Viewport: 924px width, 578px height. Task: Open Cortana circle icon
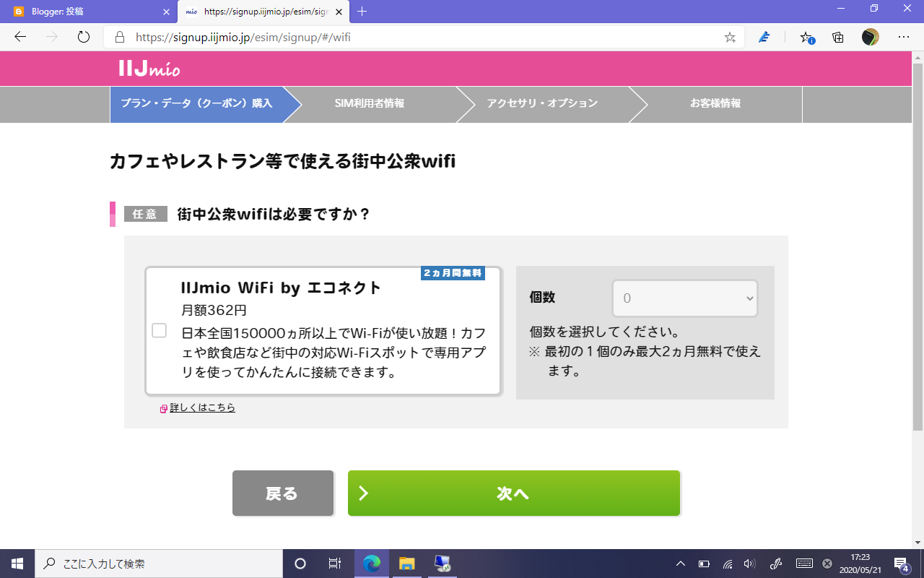tap(300, 564)
